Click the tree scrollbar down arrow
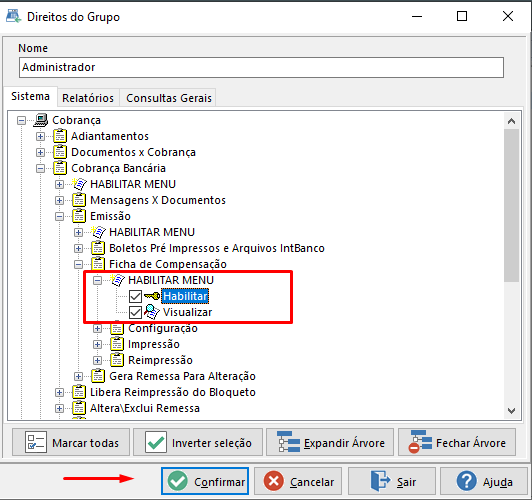Viewport: 532px width, 500px height. [511, 410]
